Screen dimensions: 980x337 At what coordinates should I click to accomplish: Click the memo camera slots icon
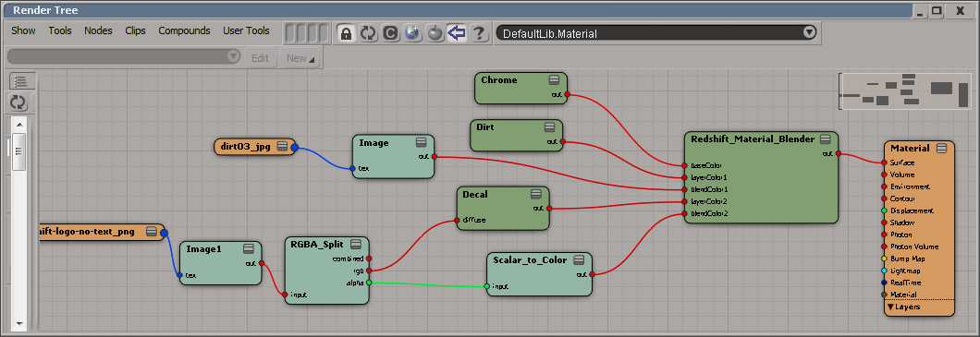coord(306,32)
